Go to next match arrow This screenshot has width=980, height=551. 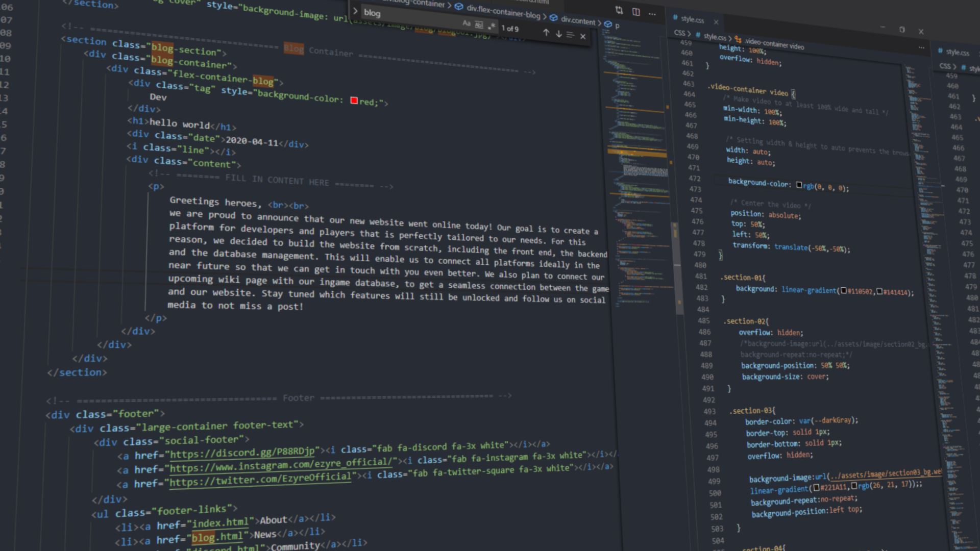[558, 34]
